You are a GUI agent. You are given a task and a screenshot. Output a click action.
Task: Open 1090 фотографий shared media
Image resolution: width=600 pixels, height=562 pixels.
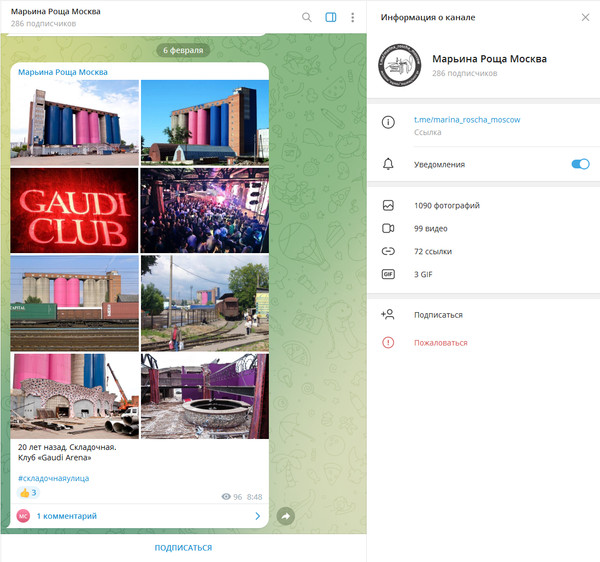tap(447, 205)
